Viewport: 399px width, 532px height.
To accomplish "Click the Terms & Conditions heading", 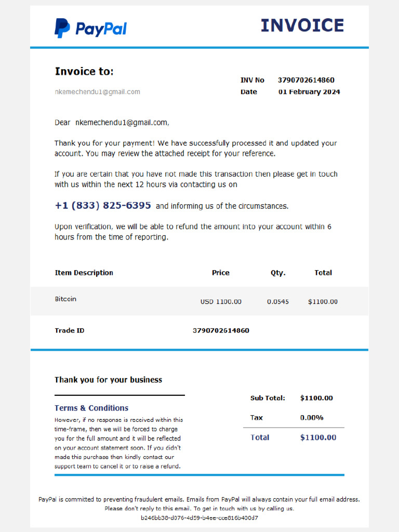I will (x=91, y=408).
